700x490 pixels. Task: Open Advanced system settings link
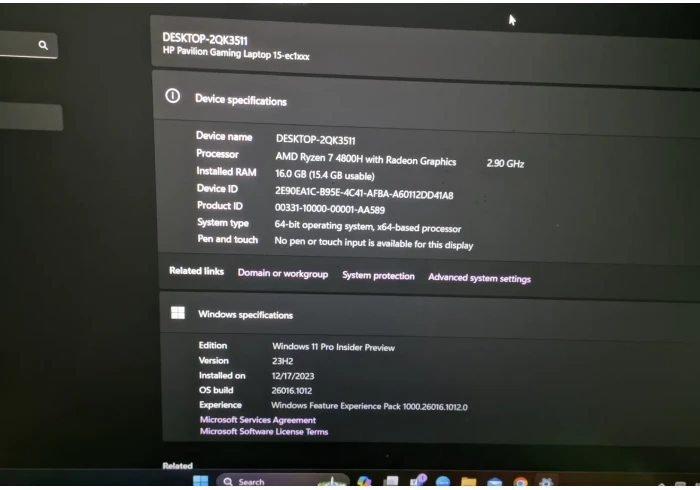[479, 278]
